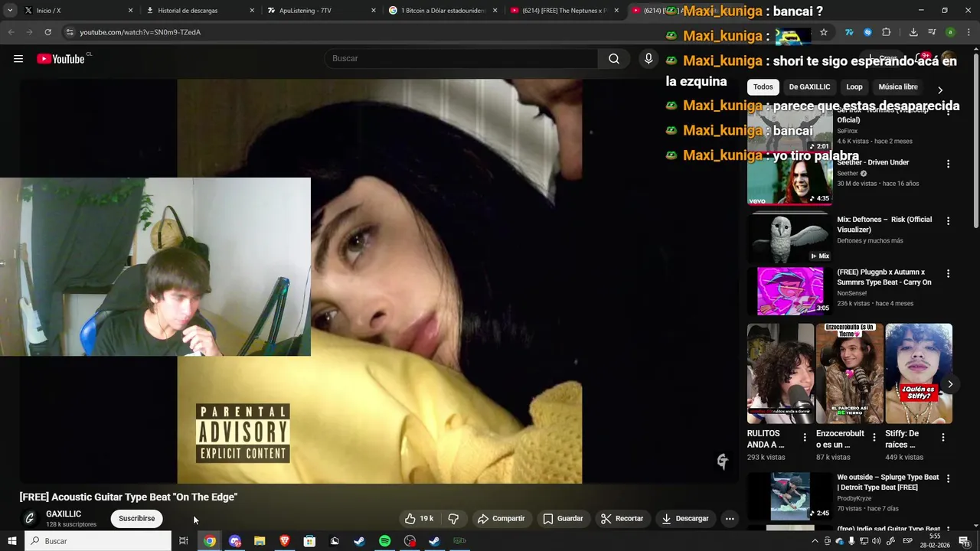Open options for Deftones Risk mix
The height and width of the screenshot is (551, 980).
(948, 221)
